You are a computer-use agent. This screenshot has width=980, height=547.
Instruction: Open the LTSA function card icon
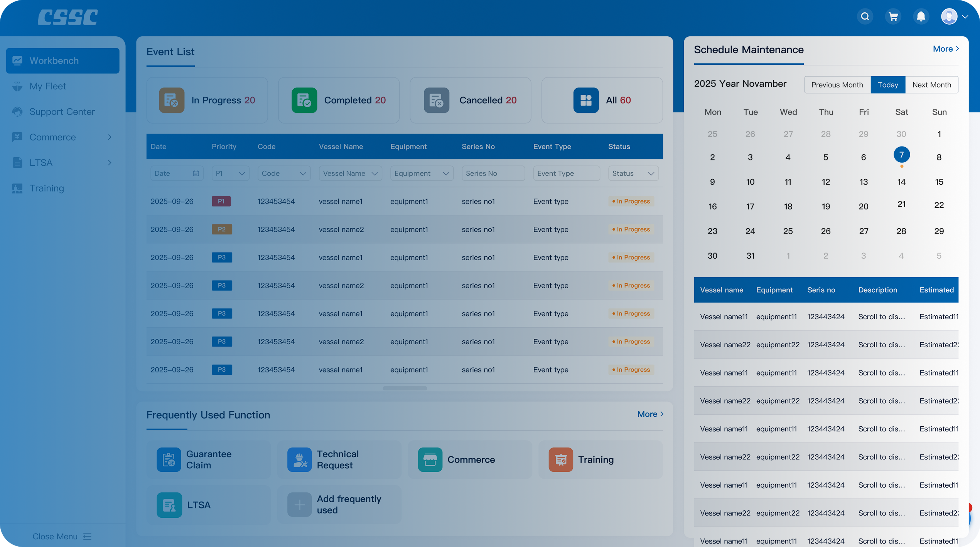coord(169,505)
